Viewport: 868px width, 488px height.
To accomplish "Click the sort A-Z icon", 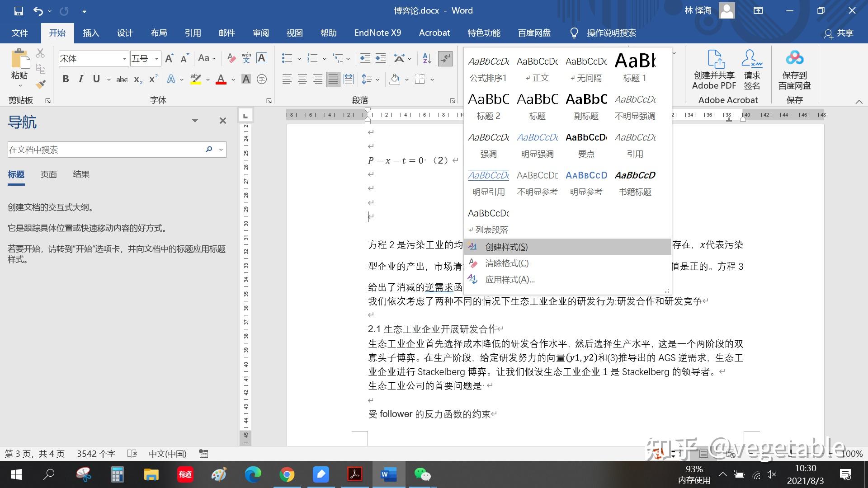I will (427, 58).
